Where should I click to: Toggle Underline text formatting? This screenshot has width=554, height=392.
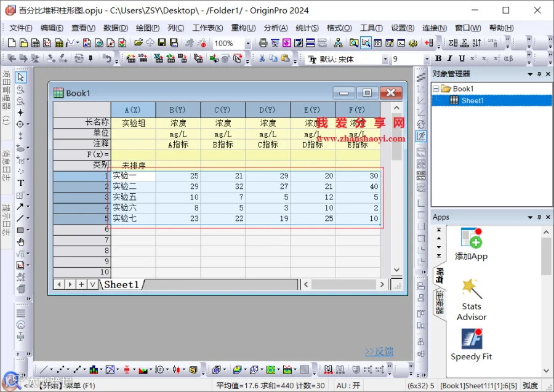point(462,58)
